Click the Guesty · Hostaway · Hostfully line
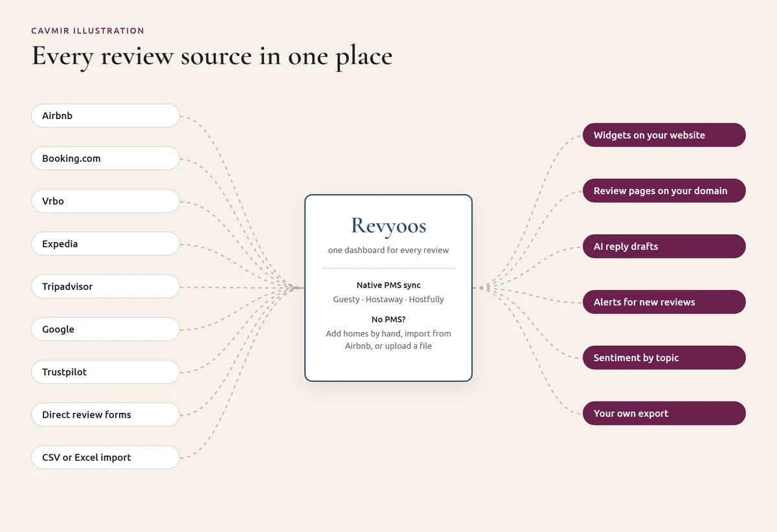 (x=388, y=300)
